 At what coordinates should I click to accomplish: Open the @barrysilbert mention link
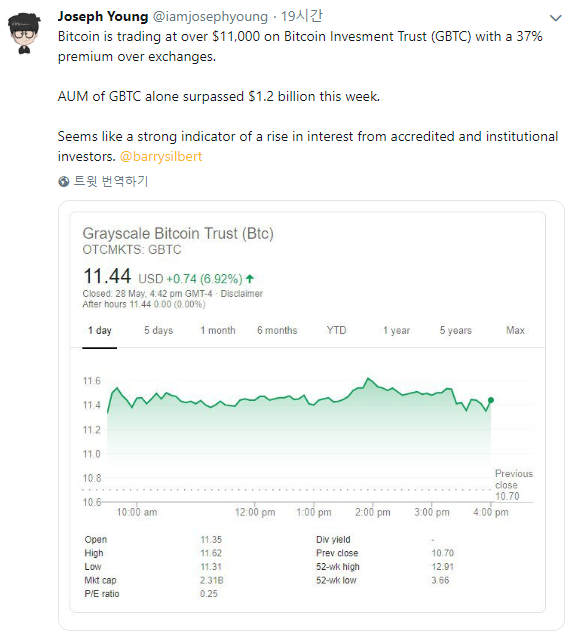(161, 157)
